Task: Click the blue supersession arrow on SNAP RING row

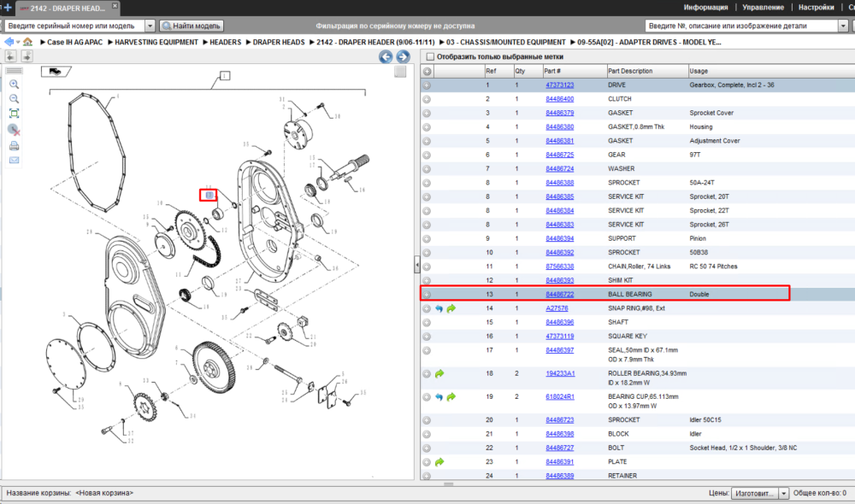Action: 439,308
